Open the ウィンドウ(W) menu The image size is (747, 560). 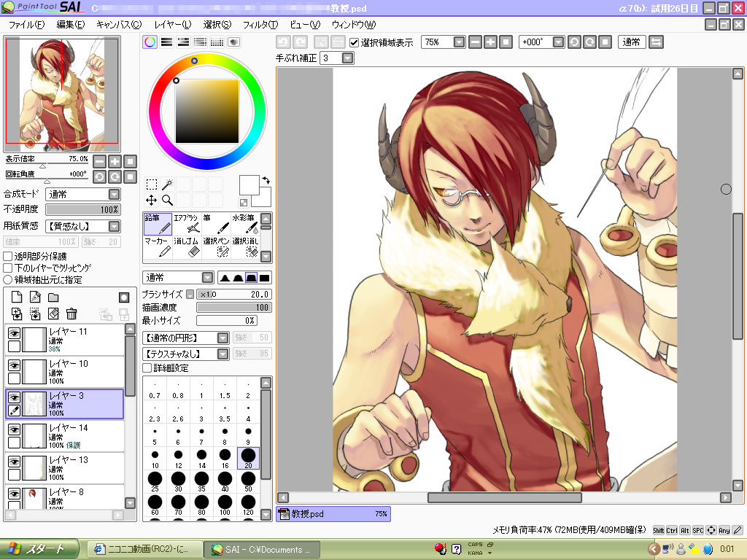(x=354, y=25)
